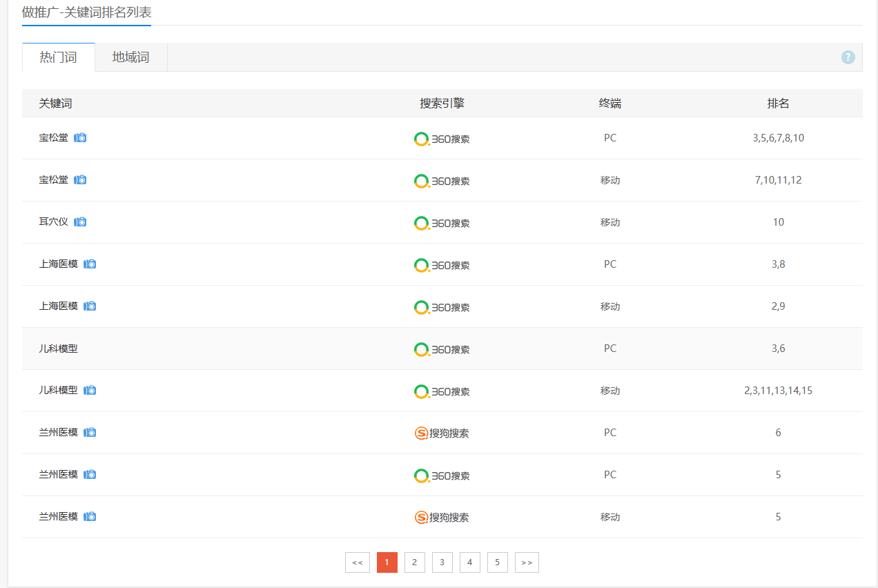
Task: Click the 排名 column header
Action: pos(779,104)
